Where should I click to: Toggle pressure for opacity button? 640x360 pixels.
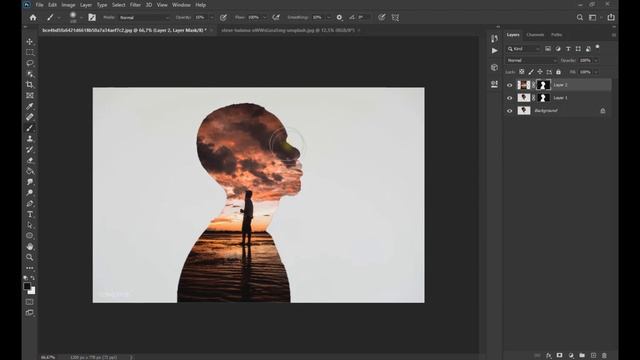pos(223,18)
